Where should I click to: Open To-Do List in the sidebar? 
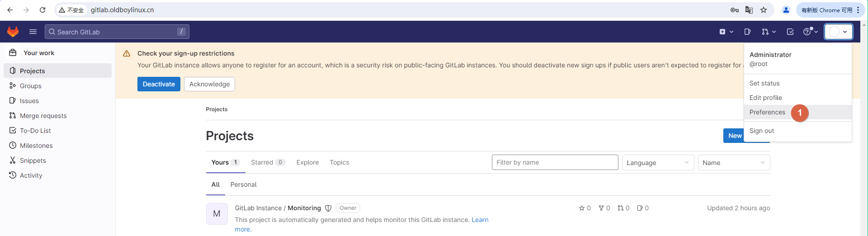tap(57, 130)
